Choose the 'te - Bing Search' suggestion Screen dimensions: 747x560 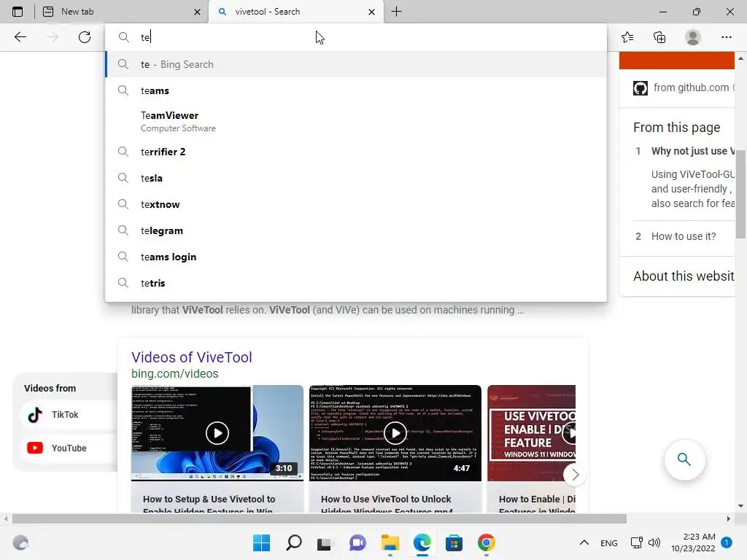(x=356, y=64)
